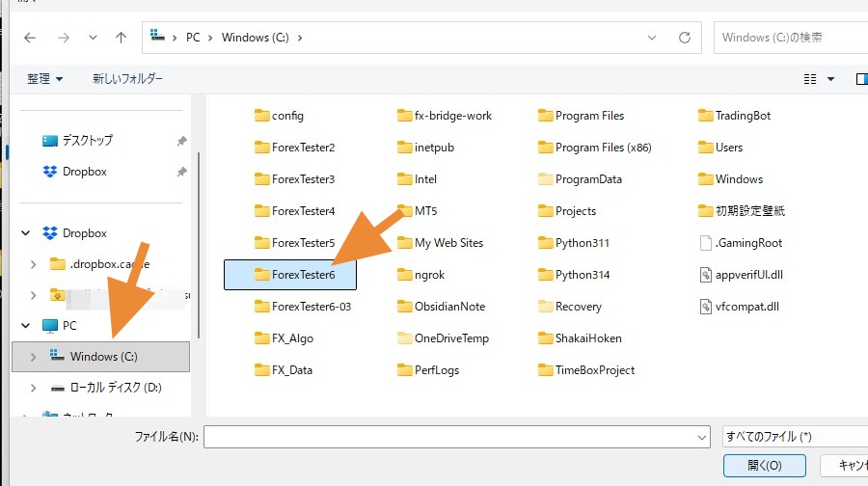Collapse the PC tree node

coord(25,326)
